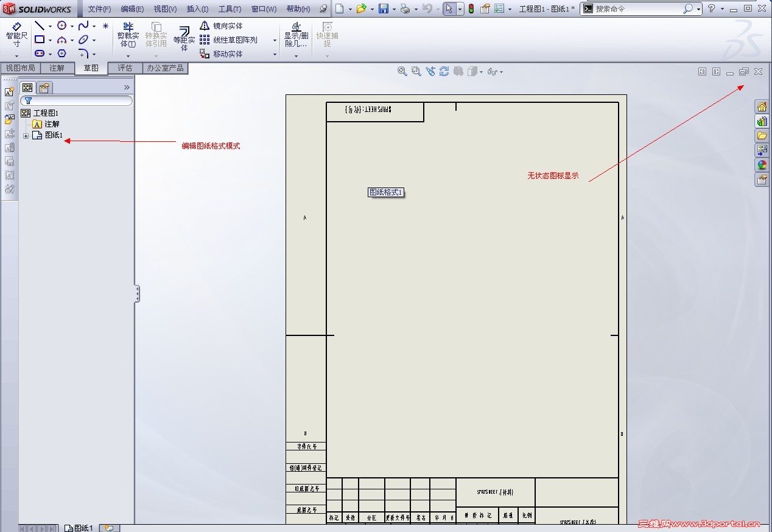The image size is (772, 532).
Task: Click Zoom to Fit in view toolbar
Action: click(402, 71)
